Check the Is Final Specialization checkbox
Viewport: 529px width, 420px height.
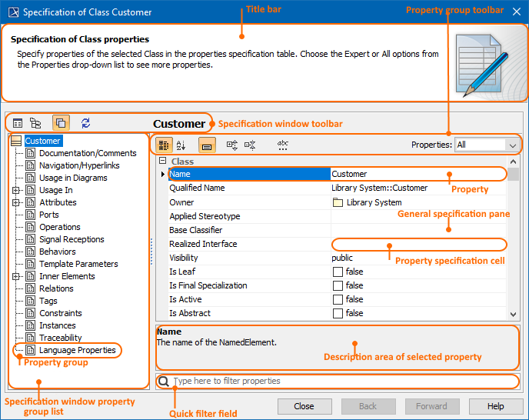tap(338, 285)
